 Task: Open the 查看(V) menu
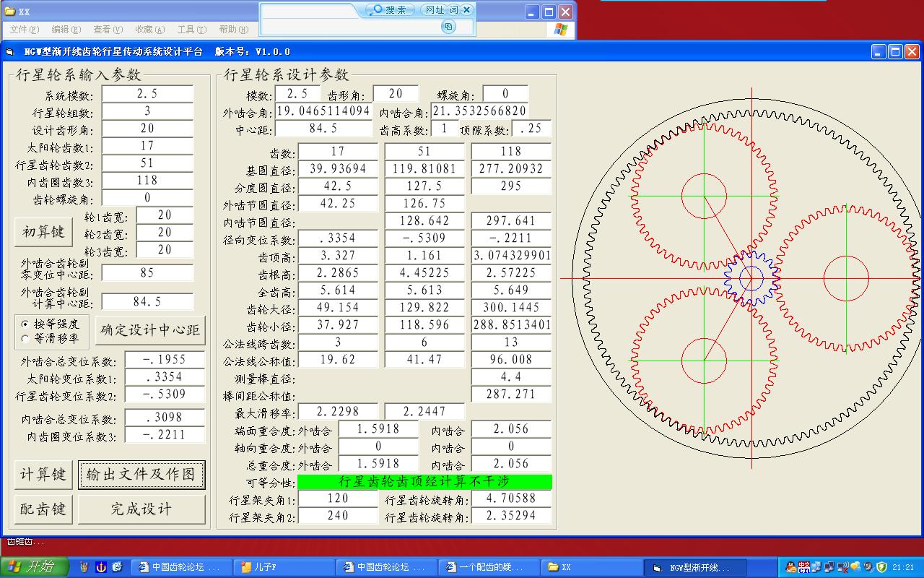coord(108,30)
